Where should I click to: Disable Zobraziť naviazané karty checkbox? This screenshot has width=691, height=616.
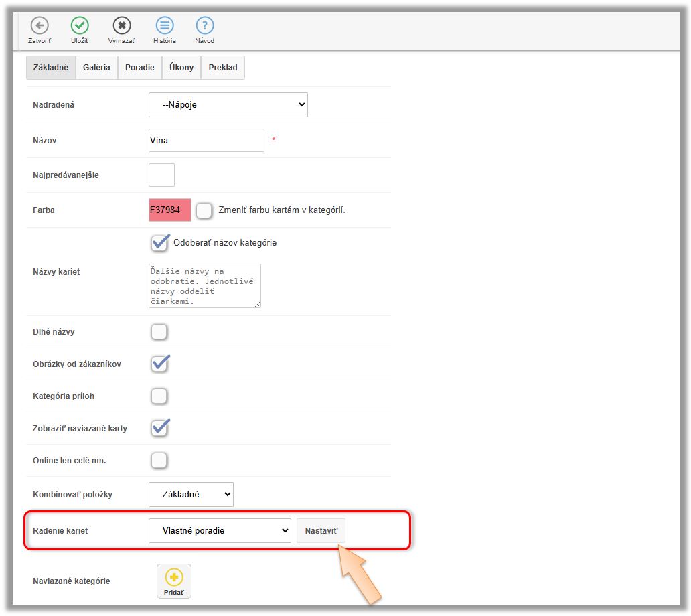pyautogui.click(x=159, y=429)
